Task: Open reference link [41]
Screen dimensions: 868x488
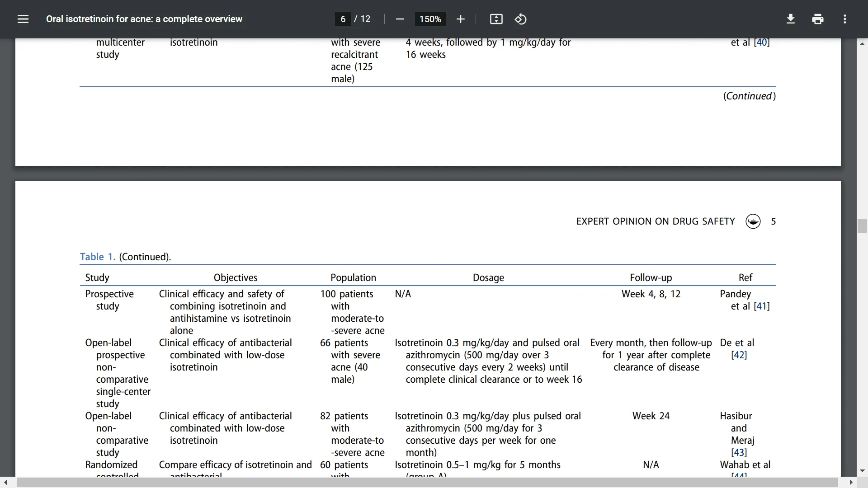Action: [x=762, y=306]
